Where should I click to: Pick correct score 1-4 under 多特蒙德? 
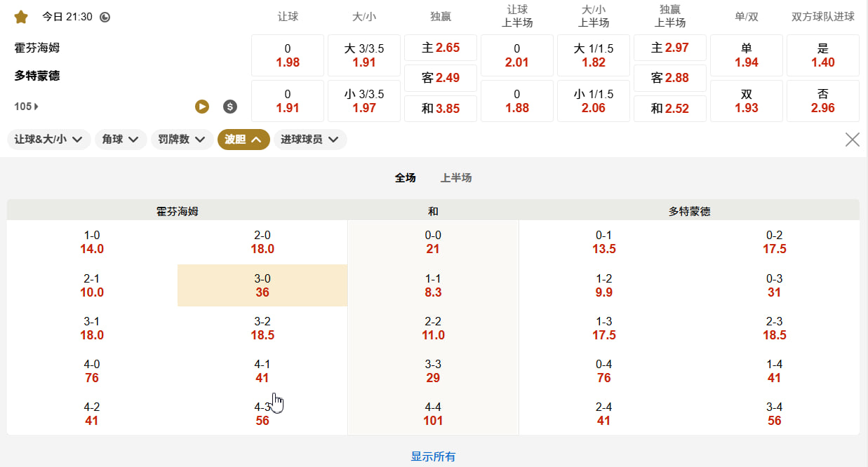(775, 371)
